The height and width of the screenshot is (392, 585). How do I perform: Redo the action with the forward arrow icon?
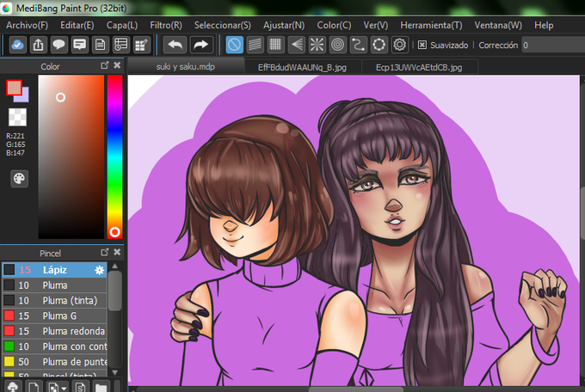click(201, 45)
